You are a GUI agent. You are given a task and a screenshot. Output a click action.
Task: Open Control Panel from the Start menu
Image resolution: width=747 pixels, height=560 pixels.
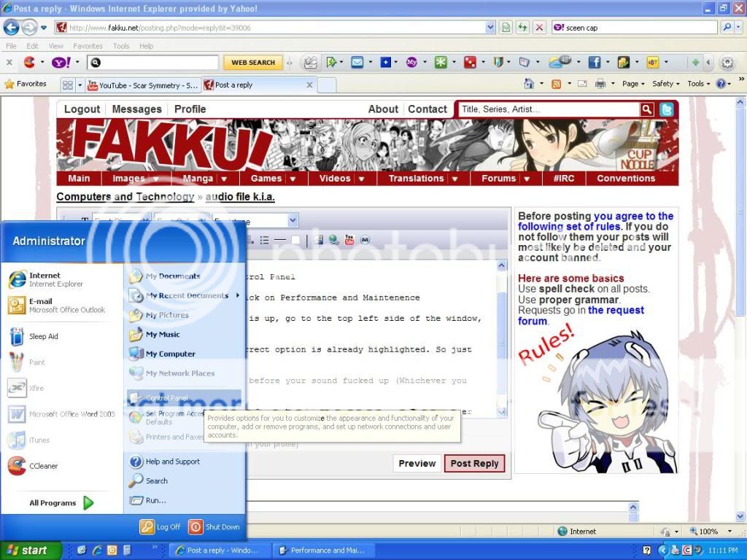pos(166,398)
